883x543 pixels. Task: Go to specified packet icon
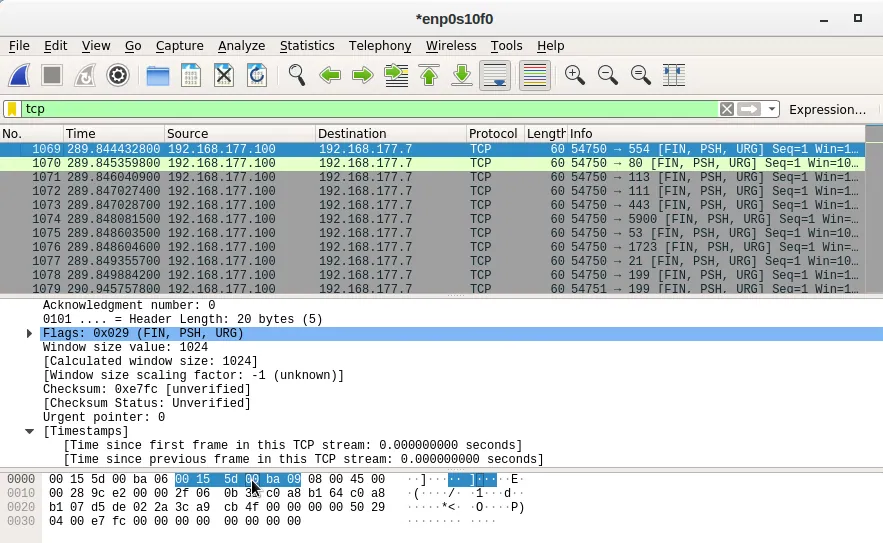[396, 75]
